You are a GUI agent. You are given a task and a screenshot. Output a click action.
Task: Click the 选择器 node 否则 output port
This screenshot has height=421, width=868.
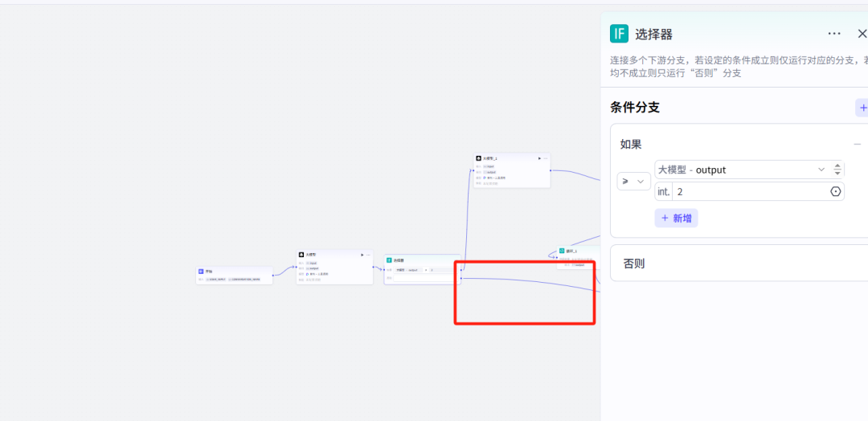[x=461, y=278]
